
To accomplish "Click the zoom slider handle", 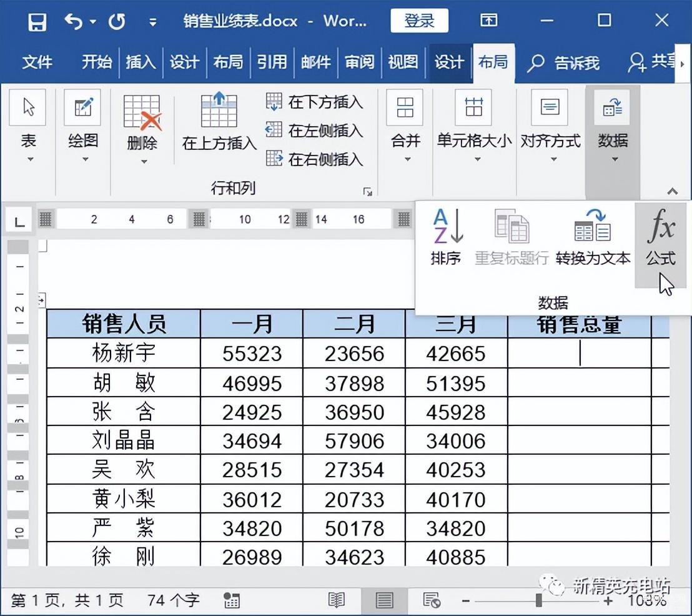I will (539, 600).
